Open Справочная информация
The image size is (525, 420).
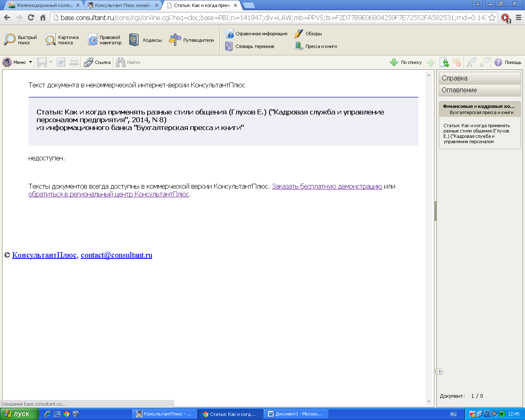(256, 34)
